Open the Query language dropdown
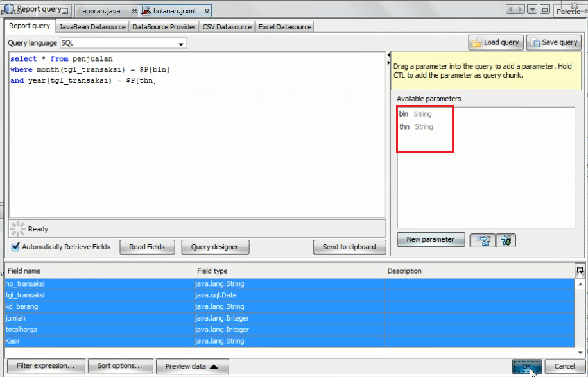This screenshot has height=377, width=588. click(182, 43)
